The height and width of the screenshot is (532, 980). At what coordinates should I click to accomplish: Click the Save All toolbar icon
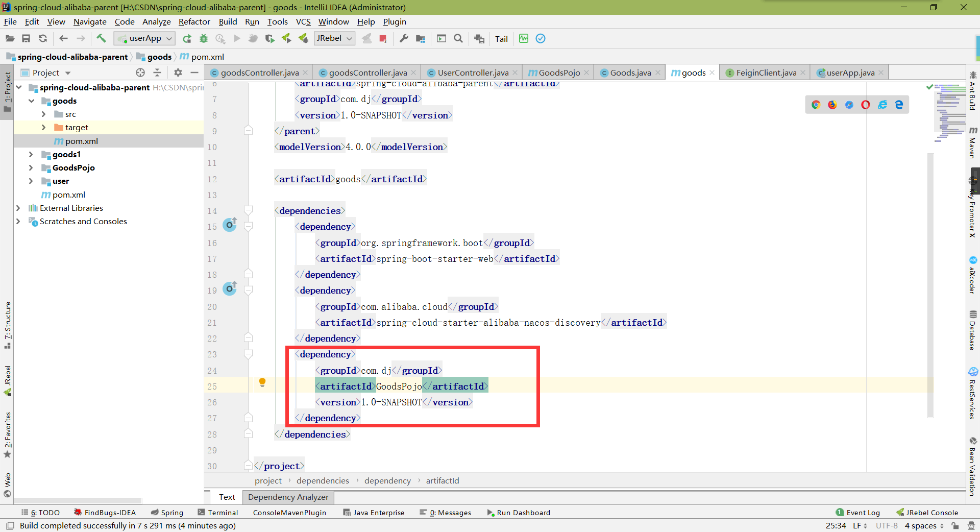[26, 38]
